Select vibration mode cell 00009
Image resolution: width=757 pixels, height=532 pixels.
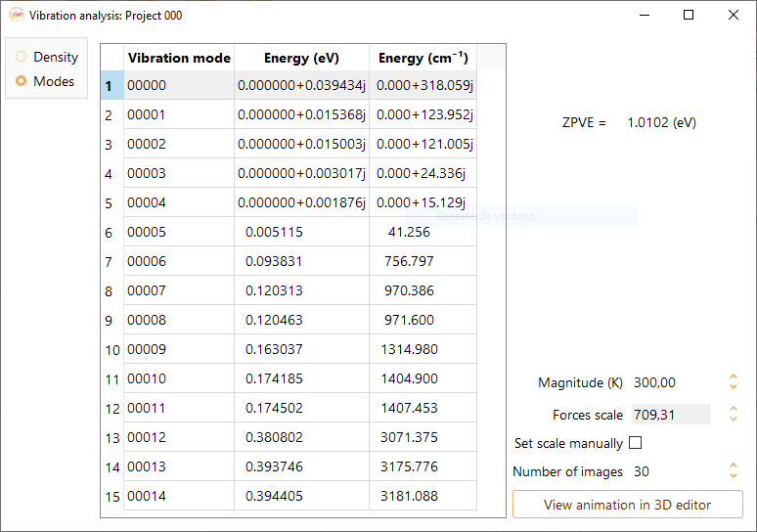(179, 349)
